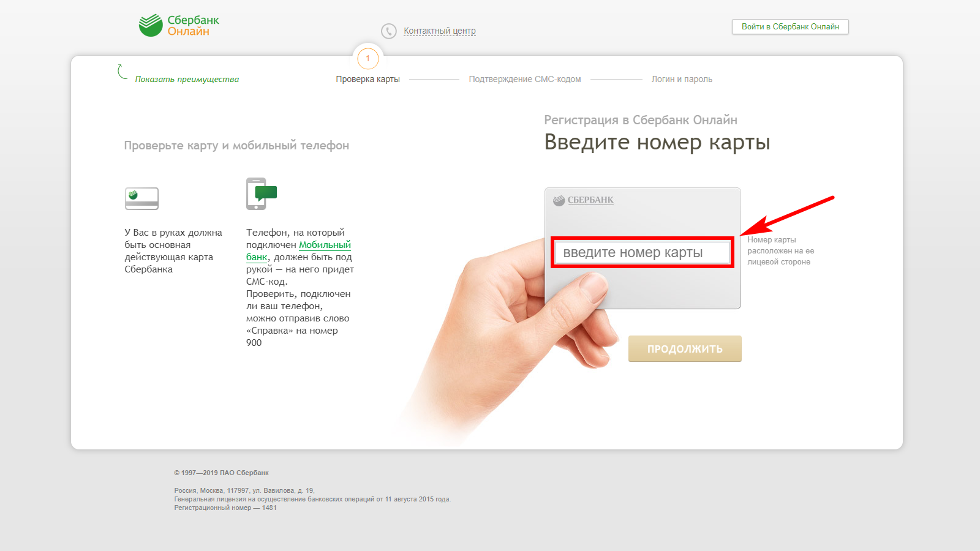The height and width of the screenshot is (551, 980).
Task: Click the bank card icon
Action: (141, 198)
